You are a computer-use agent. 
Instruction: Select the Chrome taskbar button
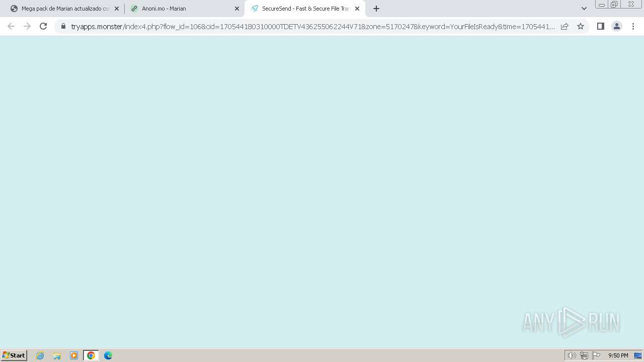pos(91,355)
